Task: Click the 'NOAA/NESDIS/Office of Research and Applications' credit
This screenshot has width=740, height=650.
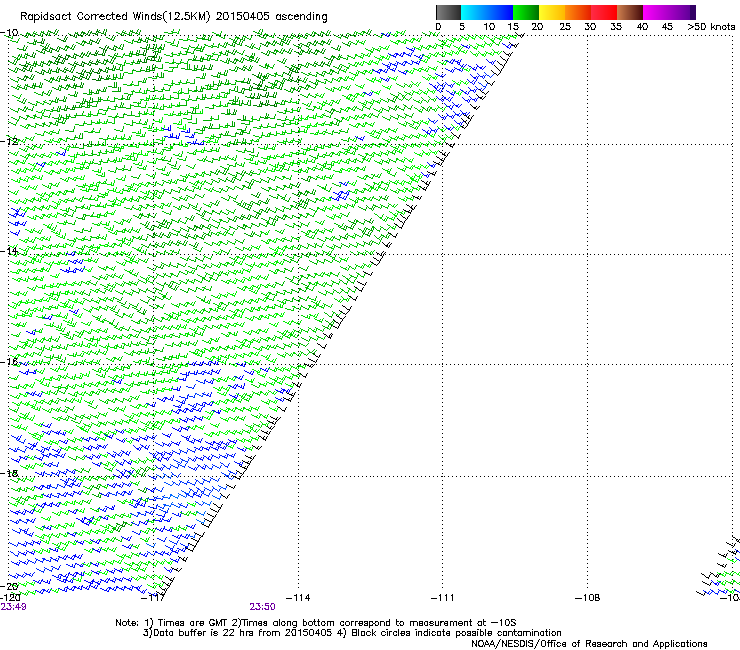Action: point(589,644)
